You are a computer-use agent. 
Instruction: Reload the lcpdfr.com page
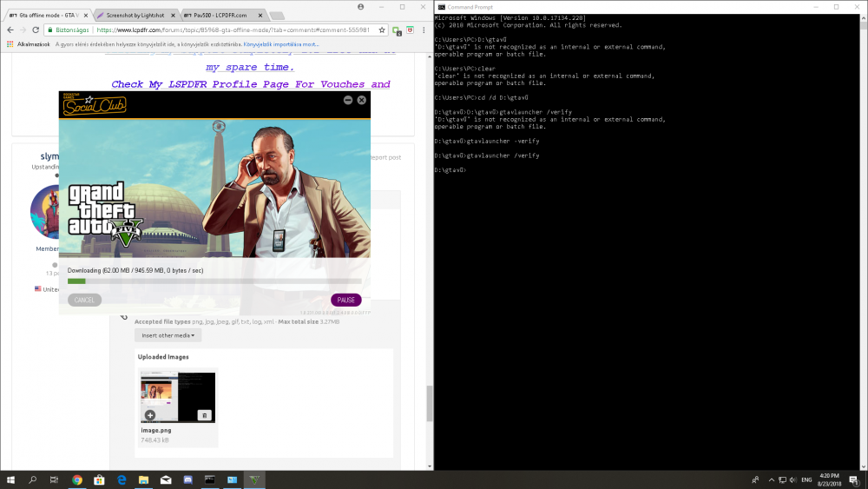pyautogui.click(x=36, y=30)
